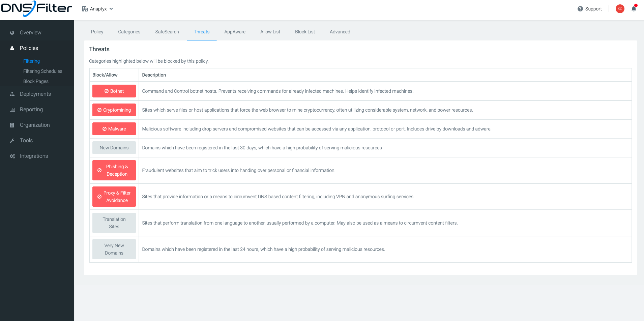644x321 pixels.
Task: Click the Deployments network icon
Action: pyautogui.click(x=12, y=94)
